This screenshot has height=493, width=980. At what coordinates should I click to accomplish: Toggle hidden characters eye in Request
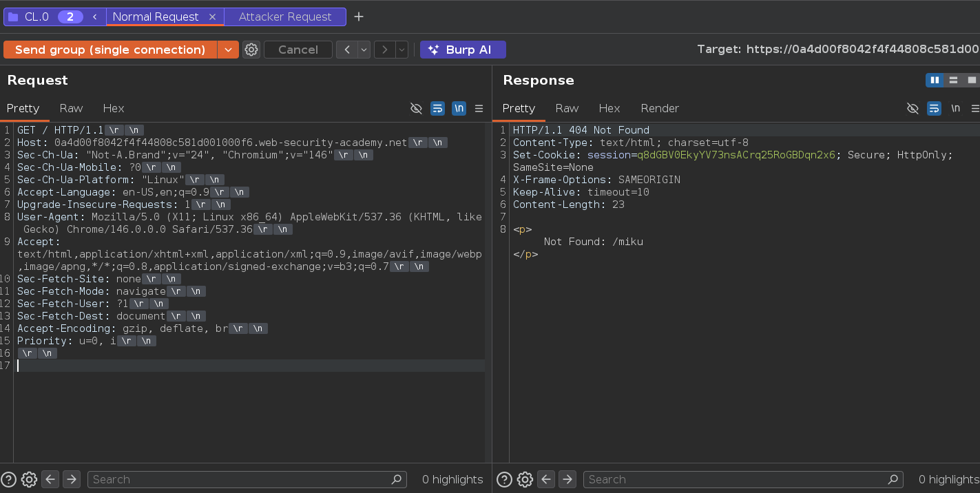point(416,108)
